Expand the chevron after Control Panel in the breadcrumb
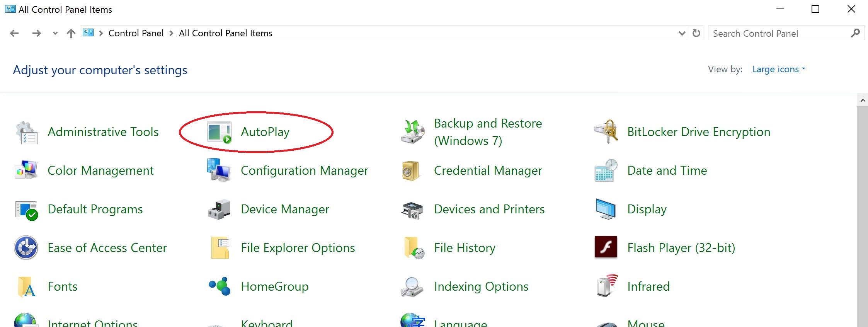 pyautogui.click(x=171, y=33)
